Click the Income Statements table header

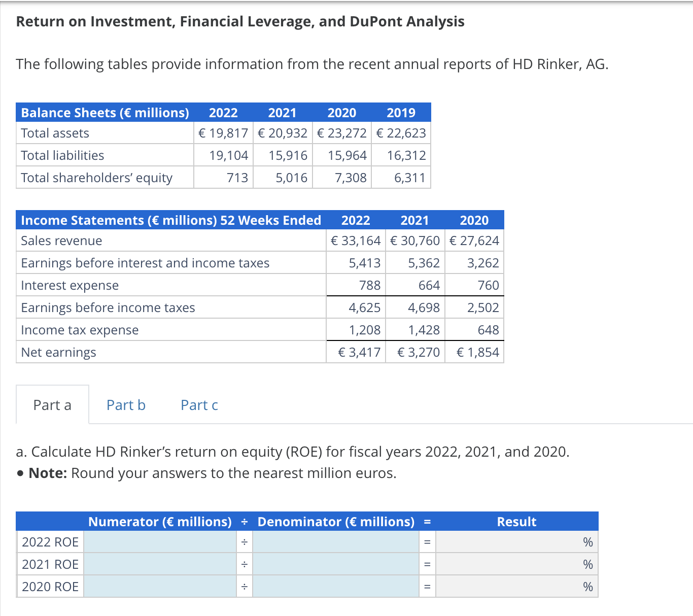[170, 220]
